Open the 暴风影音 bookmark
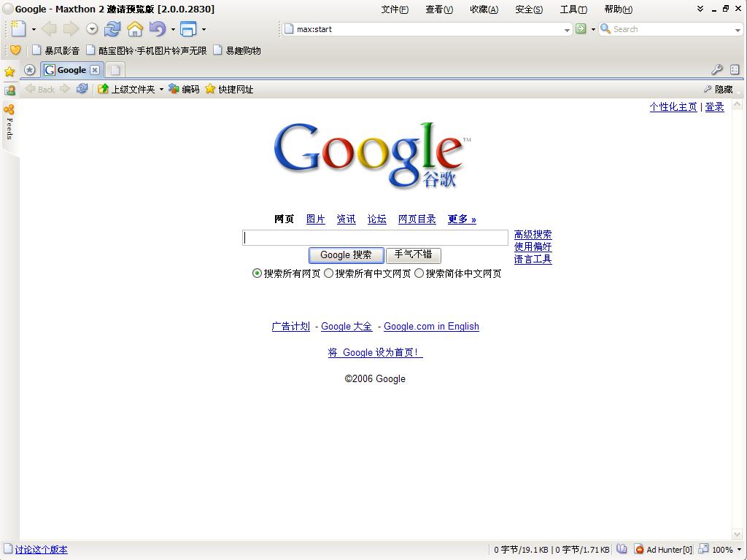This screenshot has height=560, width=747. (x=55, y=50)
